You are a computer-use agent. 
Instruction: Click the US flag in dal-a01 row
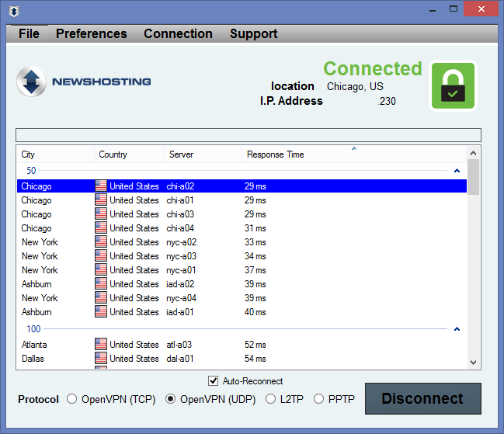(101, 358)
